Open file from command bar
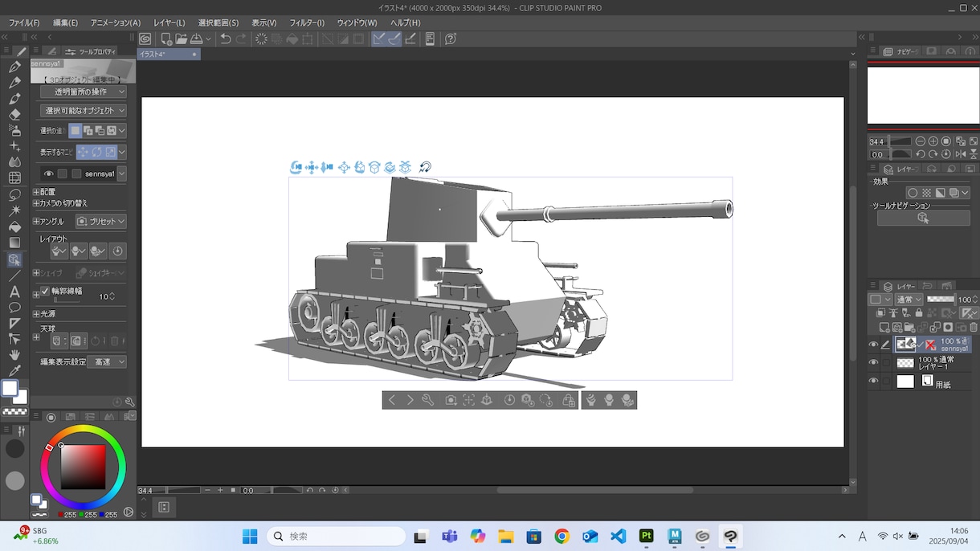Image resolution: width=980 pixels, height=551 pixels. (x=182, y=39)
